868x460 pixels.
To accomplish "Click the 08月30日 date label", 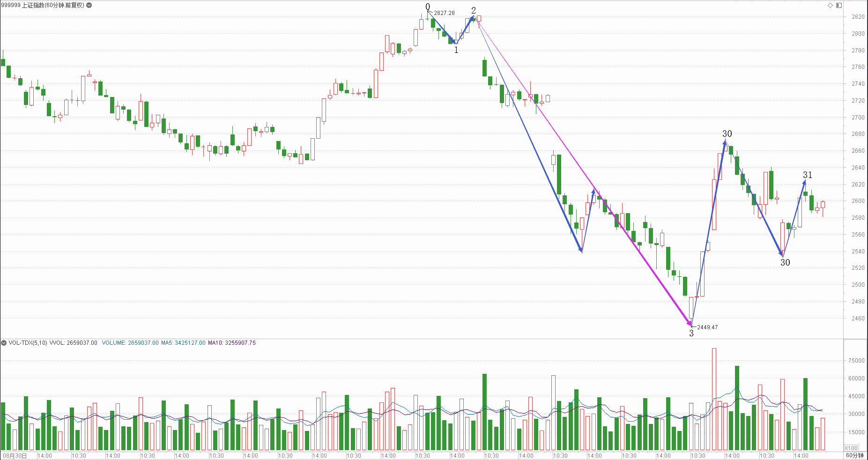I will tap(15, 455).
